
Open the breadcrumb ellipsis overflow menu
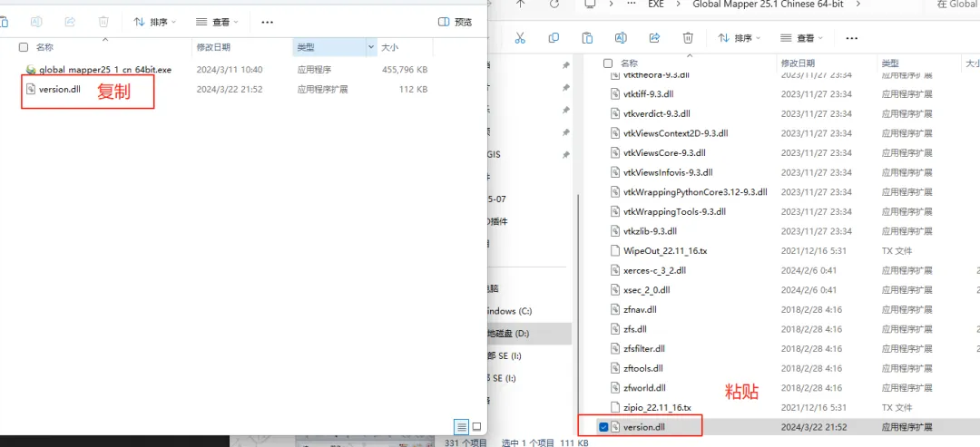[633, 4]
